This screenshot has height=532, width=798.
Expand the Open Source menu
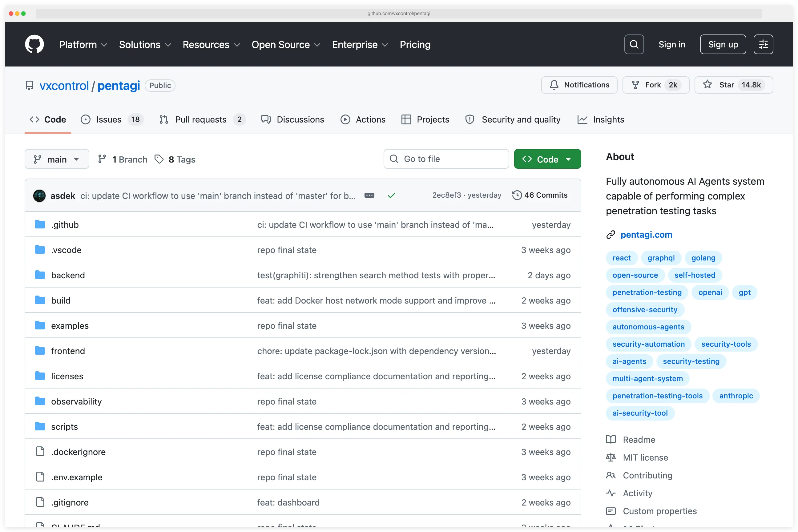tap(286, 44)
